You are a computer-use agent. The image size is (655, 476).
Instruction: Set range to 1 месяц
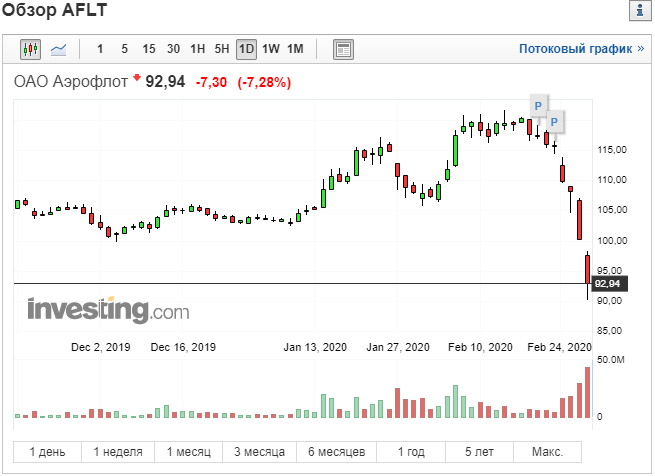coord(188,452)
